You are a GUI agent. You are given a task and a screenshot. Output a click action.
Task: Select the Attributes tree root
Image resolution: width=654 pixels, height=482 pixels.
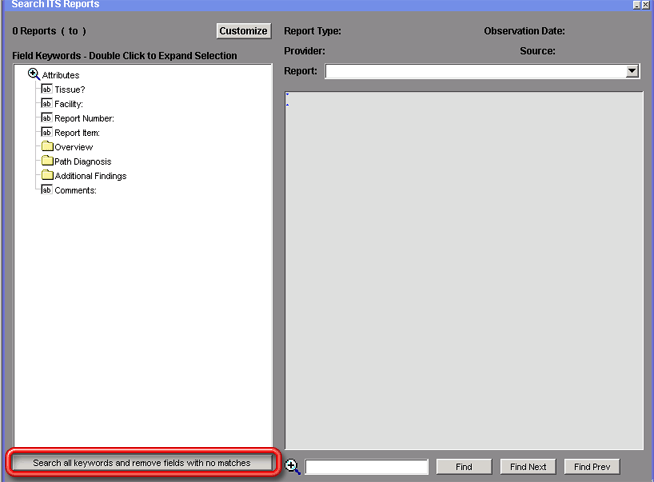[x=60, y=75]
